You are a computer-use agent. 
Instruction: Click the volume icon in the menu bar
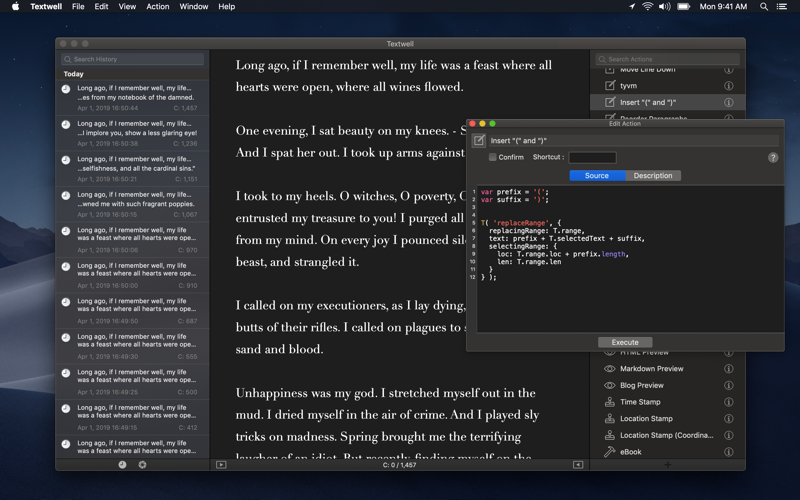click(x=664, y=7)
